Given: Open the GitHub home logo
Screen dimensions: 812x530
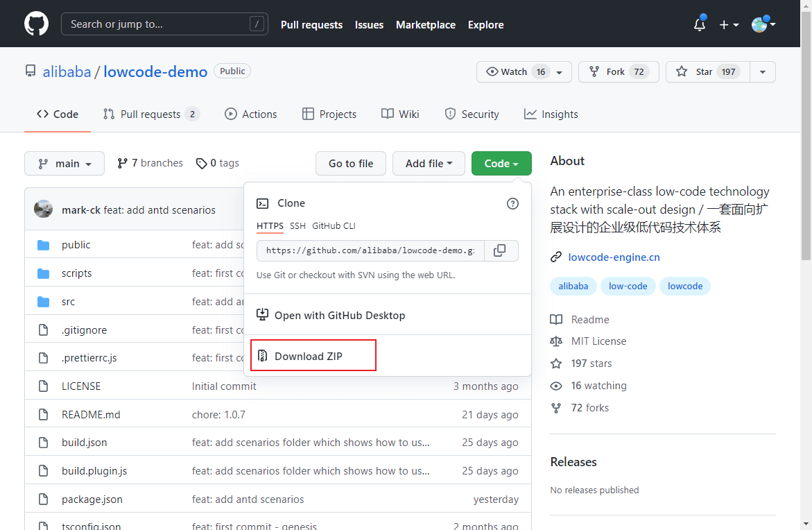Looking at the screenshot, I should point(36,24).
